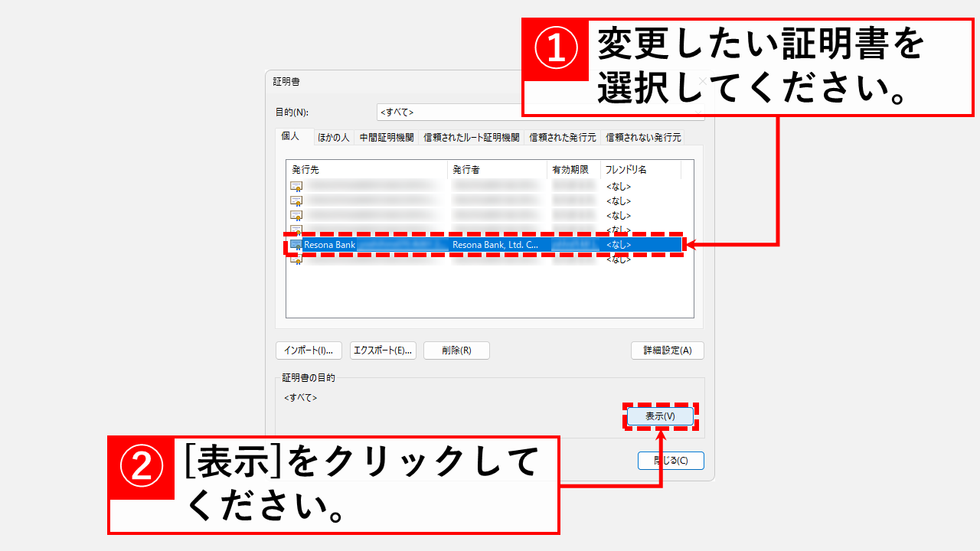
Task: Click the 削除(R) button
Action: [456, 350]
